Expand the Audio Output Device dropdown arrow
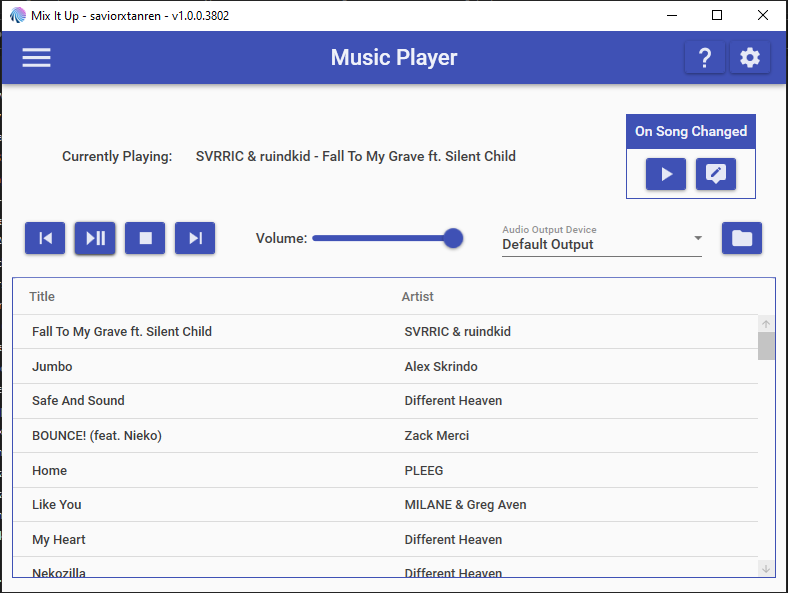788x593 pixels. pyautogui.click(x=698, y=238)
